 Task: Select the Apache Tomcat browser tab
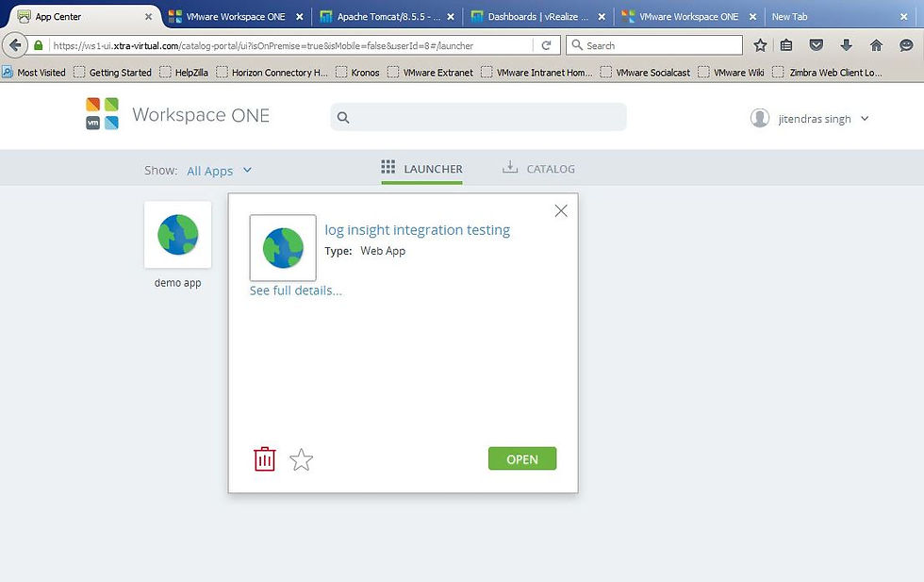pos(388,17)
